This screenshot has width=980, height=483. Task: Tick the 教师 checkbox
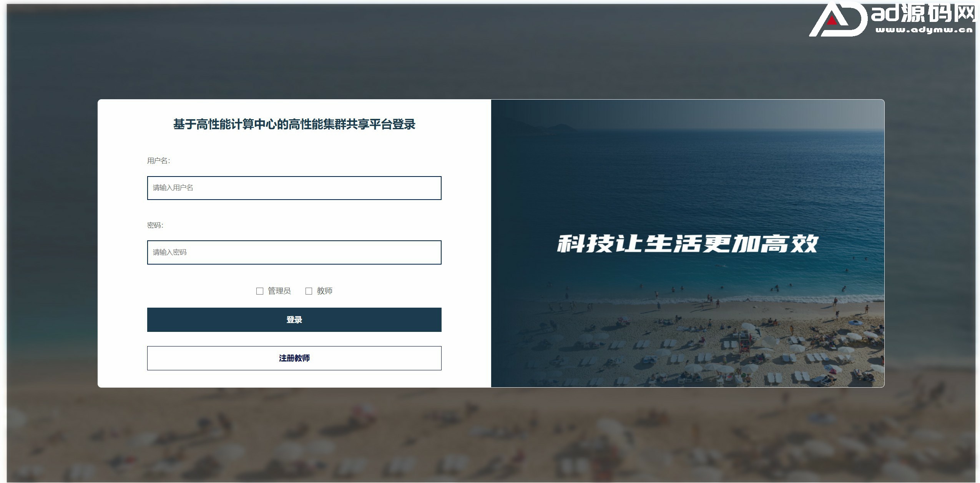tap(309, 291)
